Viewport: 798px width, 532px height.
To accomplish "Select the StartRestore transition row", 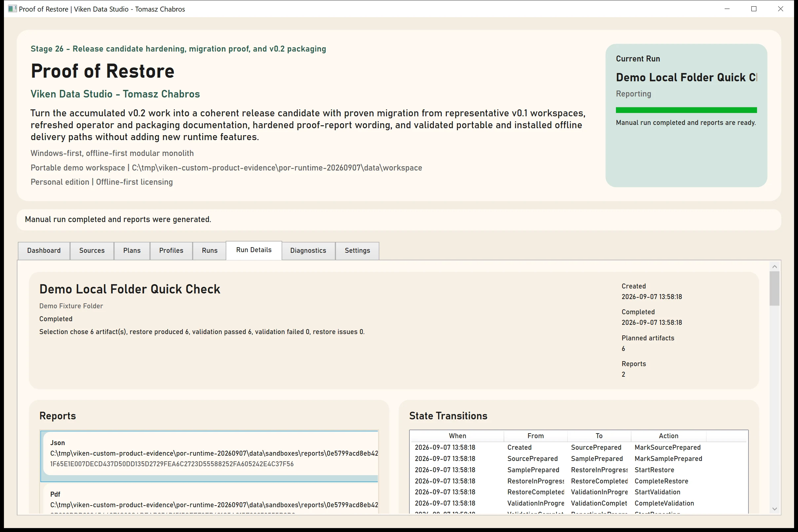I will (579, 470).
